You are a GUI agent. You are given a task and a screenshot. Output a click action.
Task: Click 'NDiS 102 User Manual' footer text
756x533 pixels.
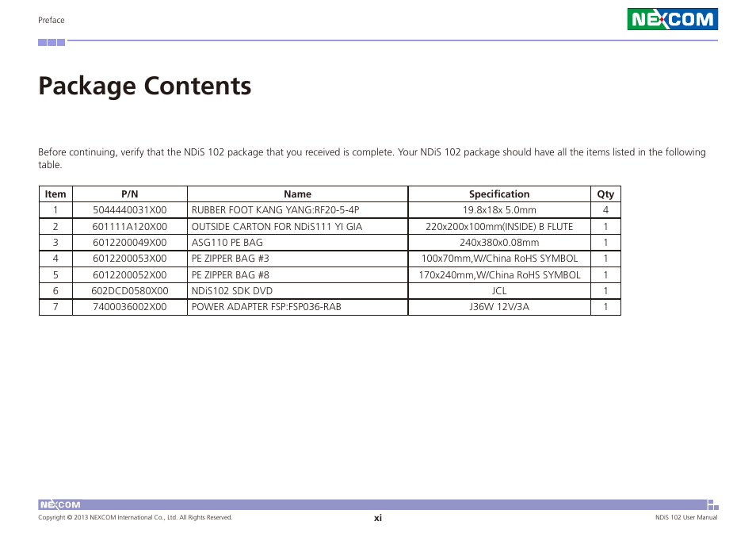[x=686, y=518]
